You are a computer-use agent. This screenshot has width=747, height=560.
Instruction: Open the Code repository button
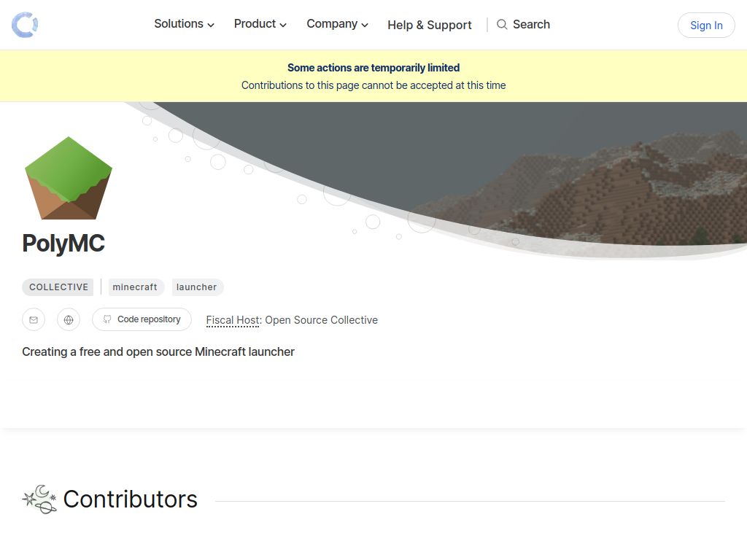click(x=142, y=319)
